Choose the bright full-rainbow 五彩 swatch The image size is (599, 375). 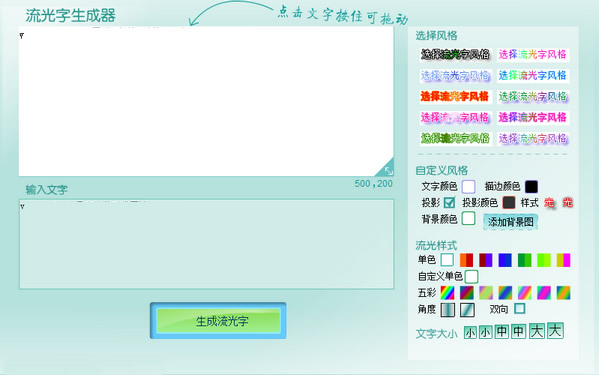(447, 293)
